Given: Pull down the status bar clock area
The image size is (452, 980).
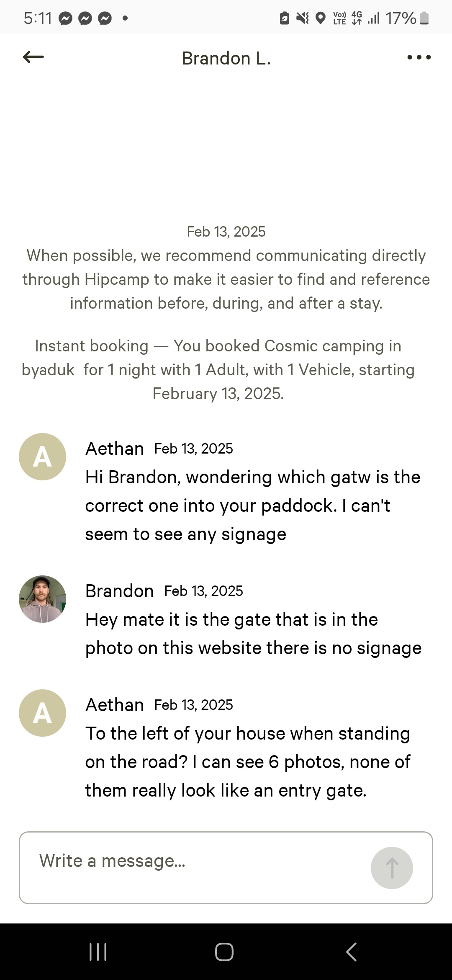Looking at the screenshot, I should tap(37, 17).
